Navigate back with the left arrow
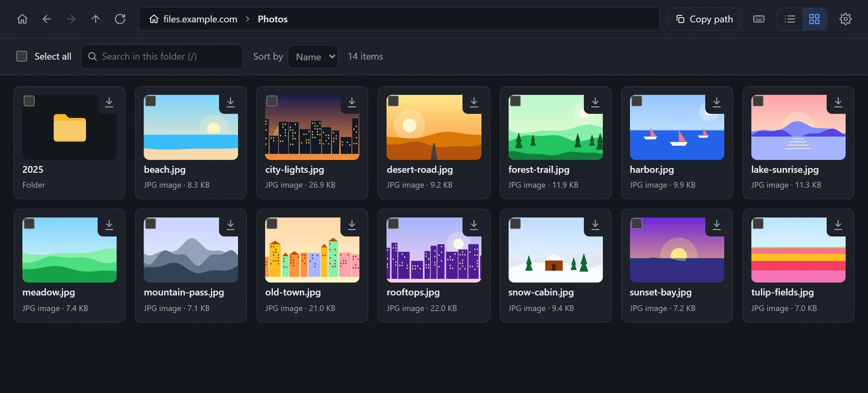868x393 pixels. click(47, 19)
